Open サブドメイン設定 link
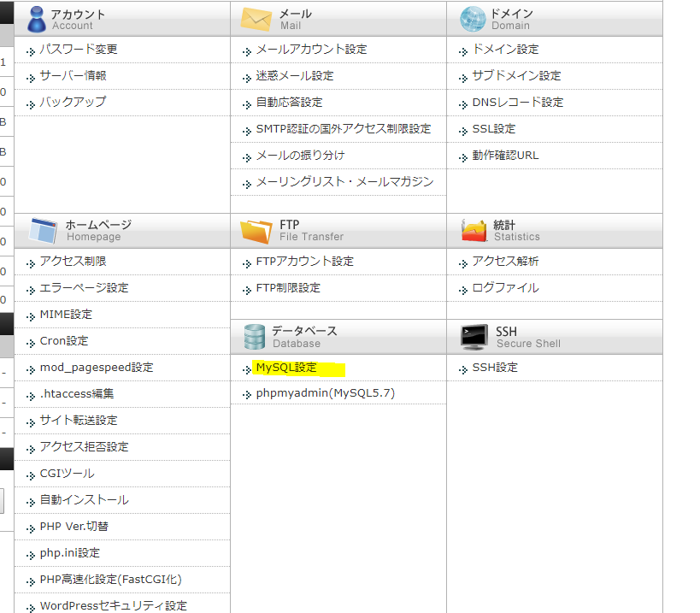Screen dimensions: 700x613 point(516,75)
